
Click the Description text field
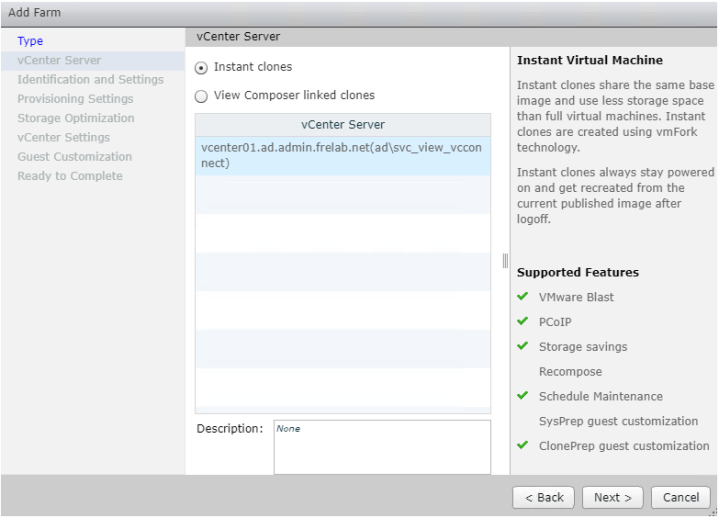(x=382, y=446)
